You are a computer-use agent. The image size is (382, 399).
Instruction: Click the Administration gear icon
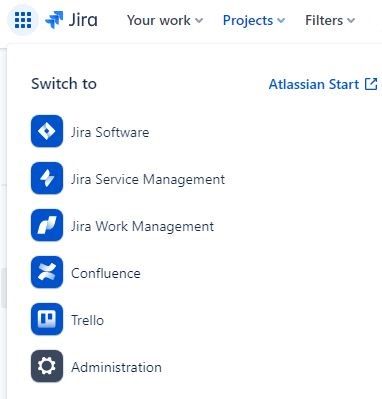(47, 366)
